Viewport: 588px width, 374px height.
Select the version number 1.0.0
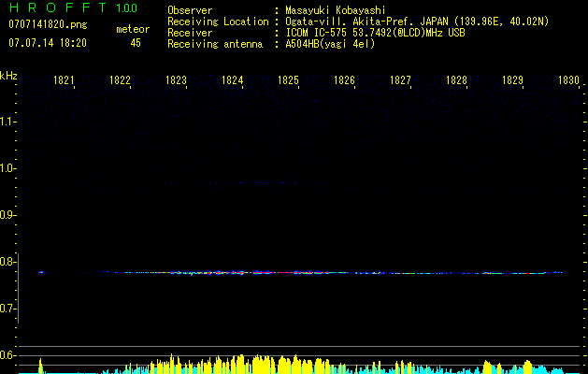(x=127, y=8)
